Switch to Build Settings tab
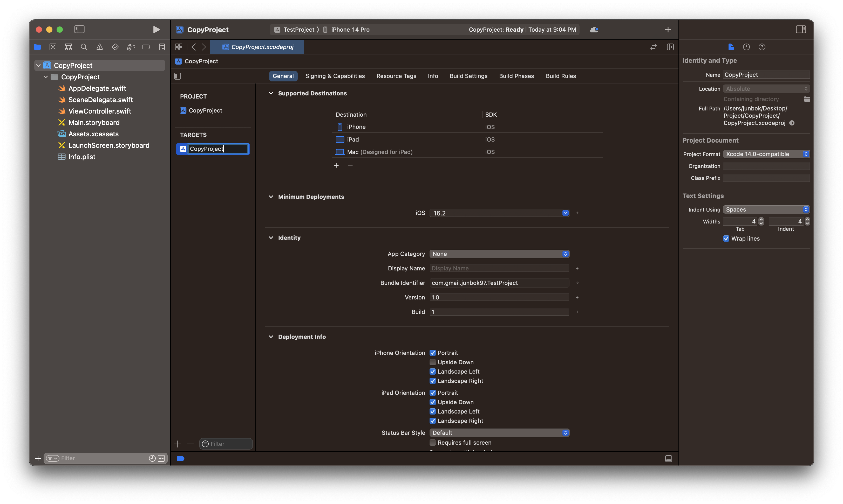The width and height of the screenshot is (843, 504). tap(468, 76)
